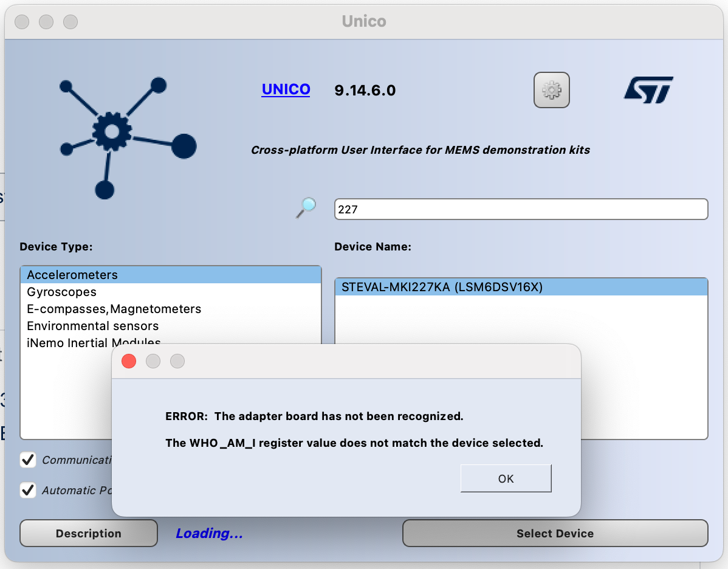Select Gyroscopes in the Device Type list

pyautogui.click(x=61, y=292)
